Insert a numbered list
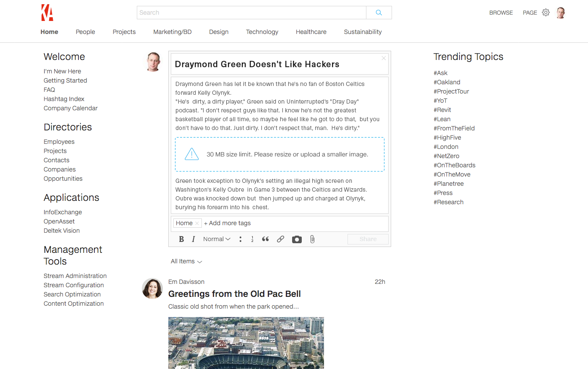The width and height of the screenshot is (588, 369). (252, 239)
